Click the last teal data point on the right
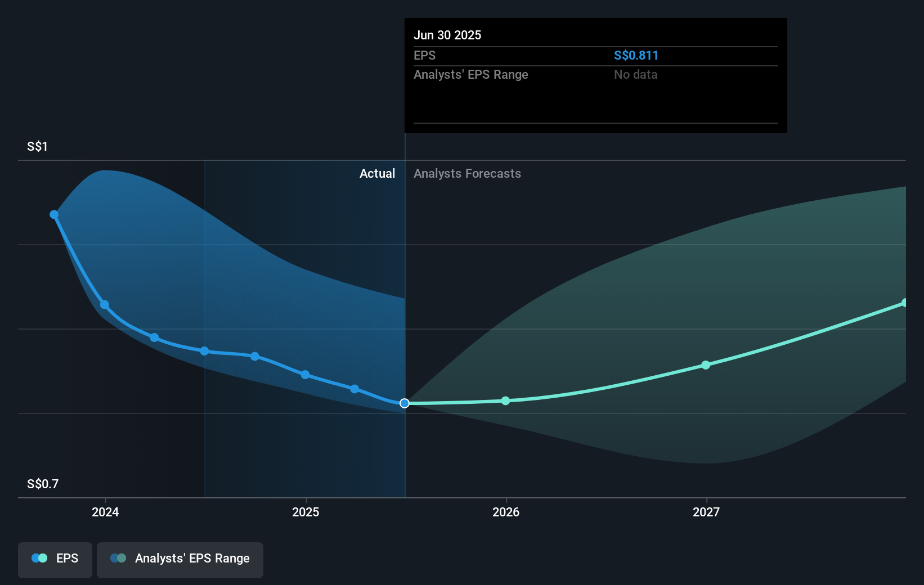Screen dimensions: 924x585 click(x=904, y=303)
